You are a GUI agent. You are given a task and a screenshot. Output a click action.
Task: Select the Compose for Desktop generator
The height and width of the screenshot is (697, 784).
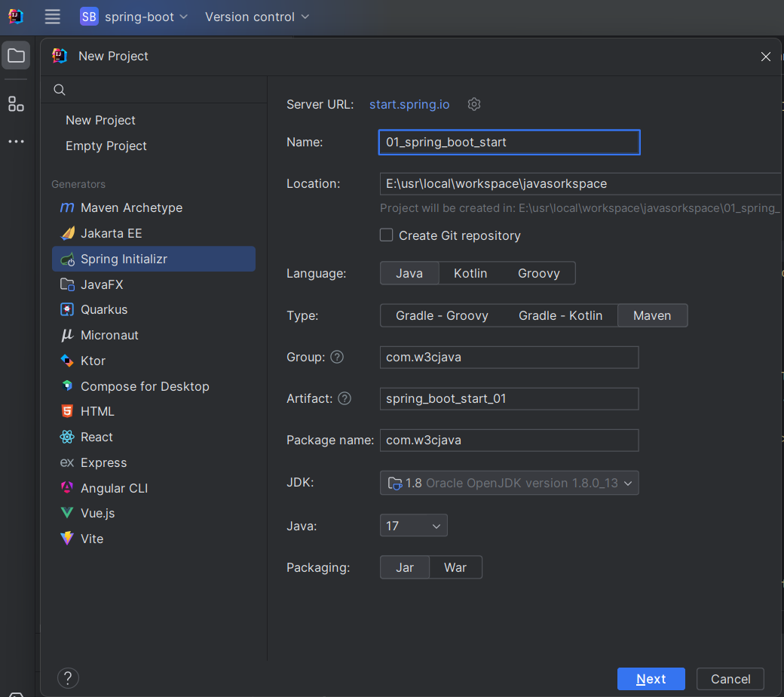pyautogui.click(x=154, y=386)
